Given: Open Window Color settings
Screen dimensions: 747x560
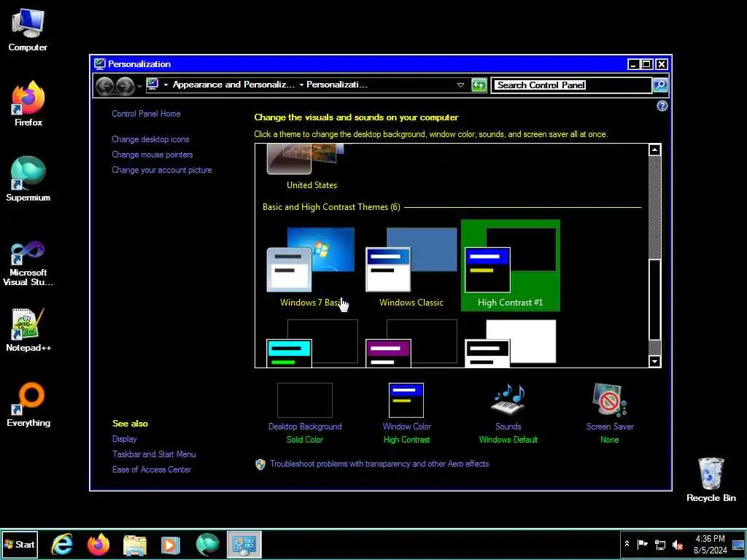Looking at the screenshot, I should [406, 413].
